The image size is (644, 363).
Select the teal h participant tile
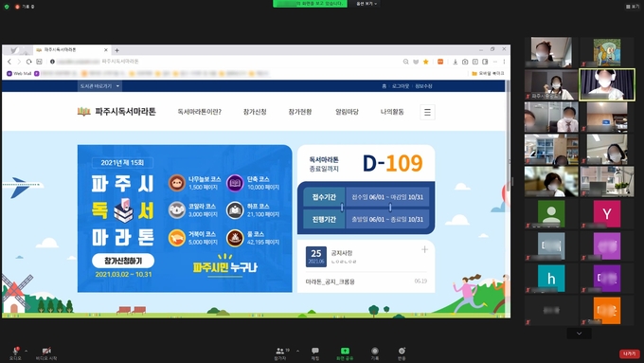(x=551, y=279)
